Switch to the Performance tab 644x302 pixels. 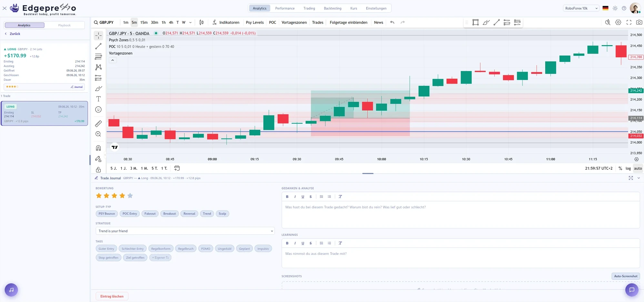pos(285,8)
